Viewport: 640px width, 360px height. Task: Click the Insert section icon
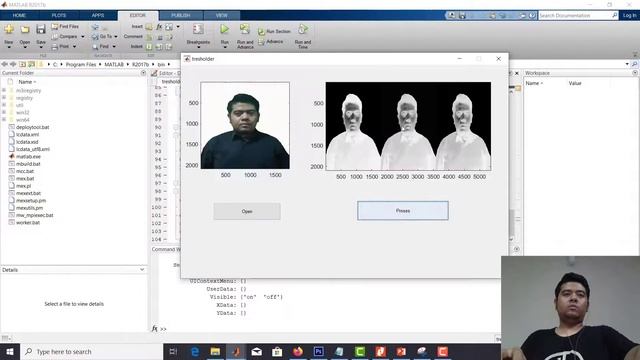pos(149,27)
